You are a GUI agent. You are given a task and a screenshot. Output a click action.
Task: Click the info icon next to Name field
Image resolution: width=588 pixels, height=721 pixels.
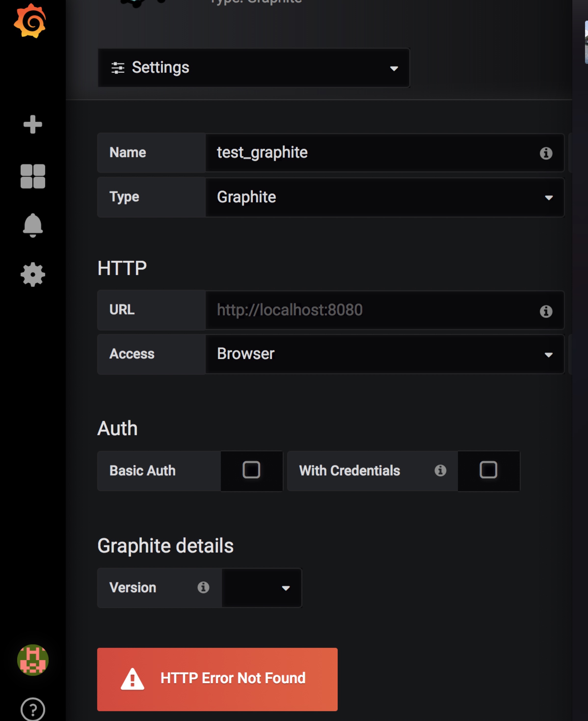click(x=546, y=153)
